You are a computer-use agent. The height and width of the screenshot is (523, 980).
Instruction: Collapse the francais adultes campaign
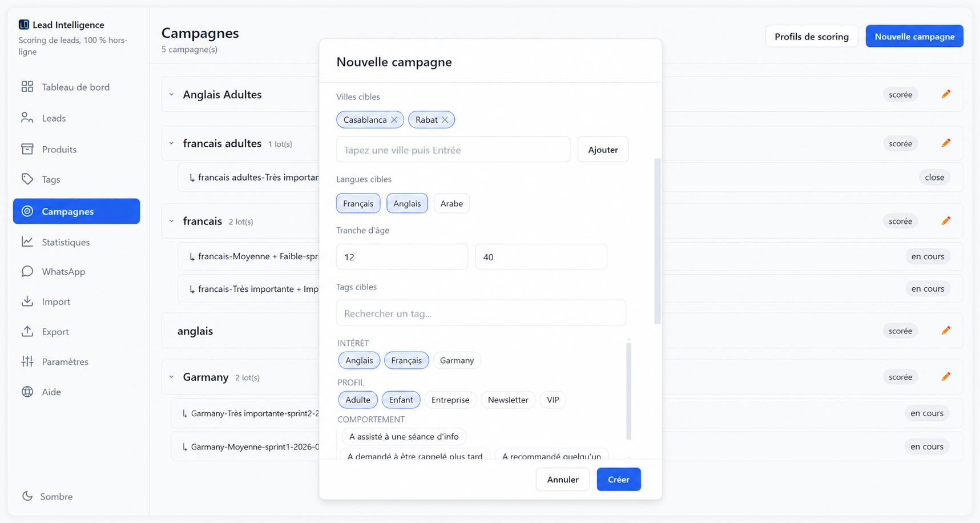click(172, 143)
